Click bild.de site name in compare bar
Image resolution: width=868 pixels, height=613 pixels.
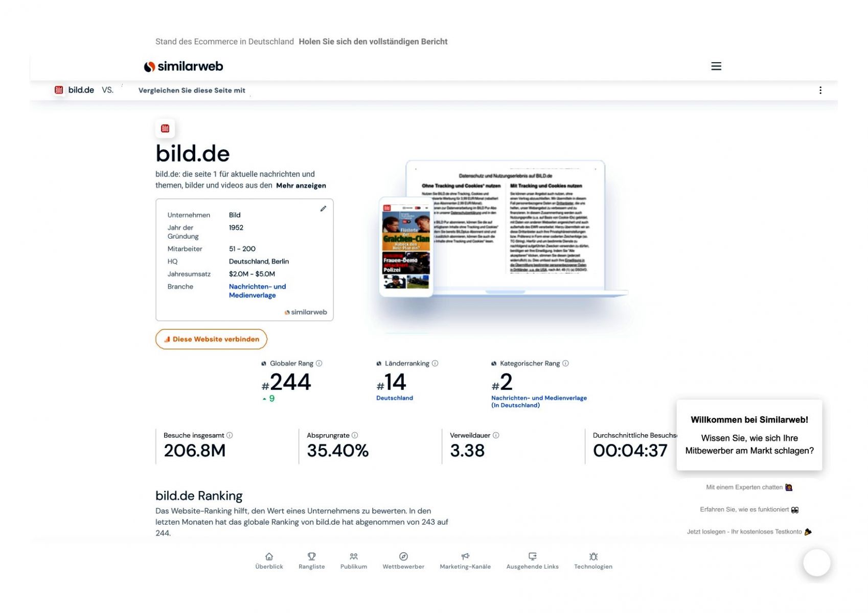pyautogui.click(x=81, y=90)
